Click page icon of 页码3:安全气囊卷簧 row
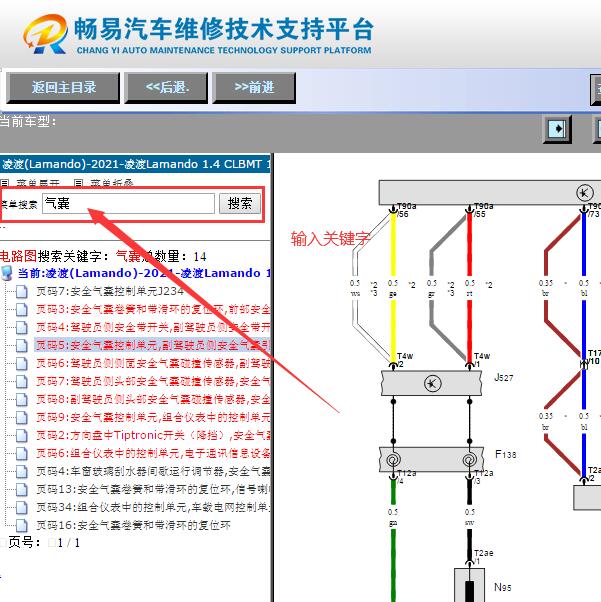This screenshot has height=602, width=601. 22,309
